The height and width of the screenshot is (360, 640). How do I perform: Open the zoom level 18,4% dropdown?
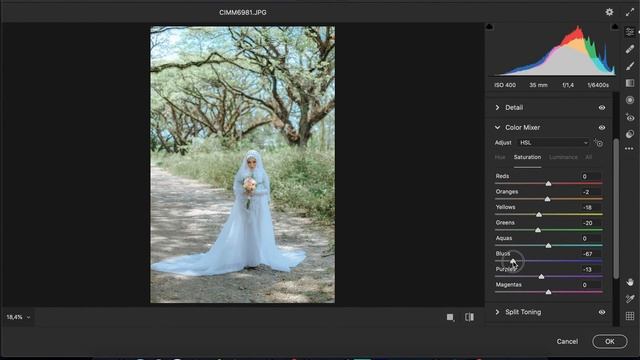18,317
